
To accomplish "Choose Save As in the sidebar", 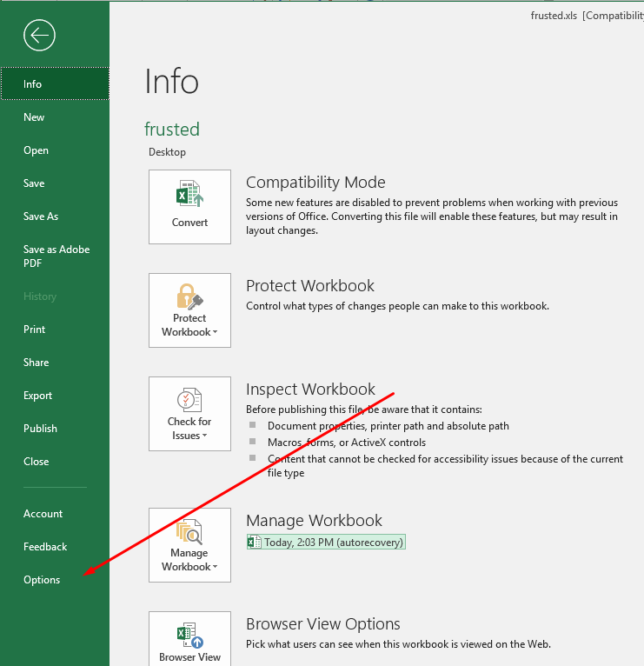I will coord(55,216).
